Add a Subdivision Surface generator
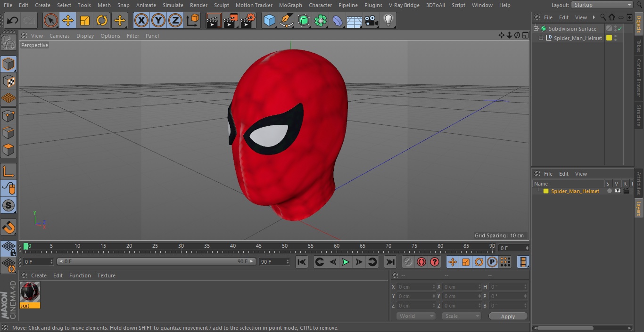Screen dimensions: 644x332 (x=304, y=20)
